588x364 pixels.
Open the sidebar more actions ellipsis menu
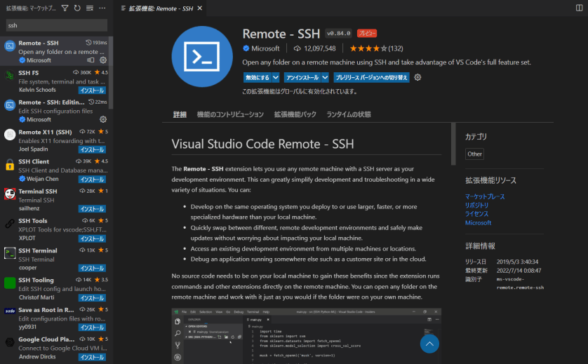[102, 8]
